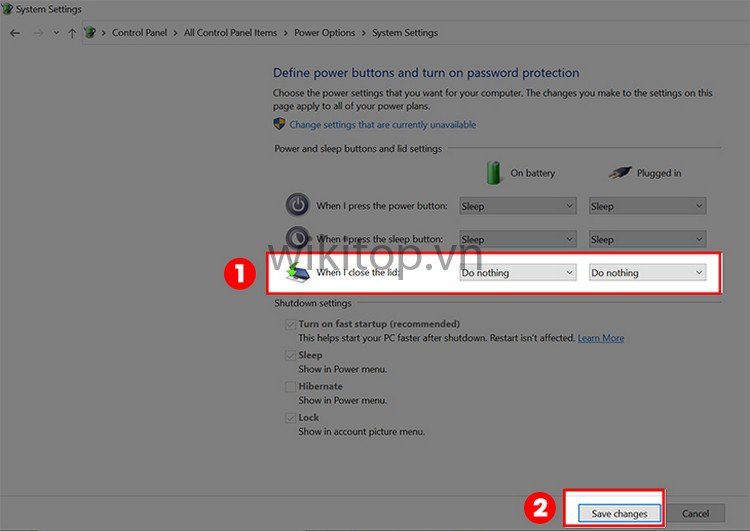Toggle the Lock checkbox
The width and height of the screenshot is (750, 531).
(290, 417)
